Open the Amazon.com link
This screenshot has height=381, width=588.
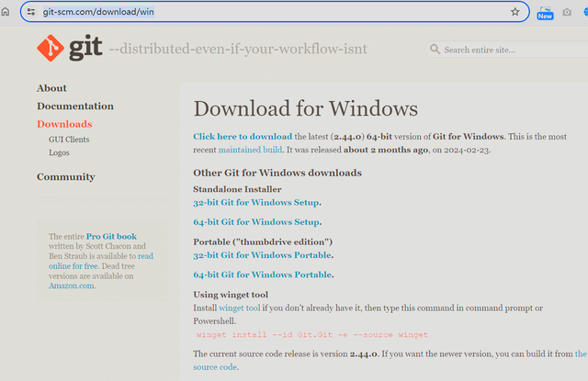point(72,286)
